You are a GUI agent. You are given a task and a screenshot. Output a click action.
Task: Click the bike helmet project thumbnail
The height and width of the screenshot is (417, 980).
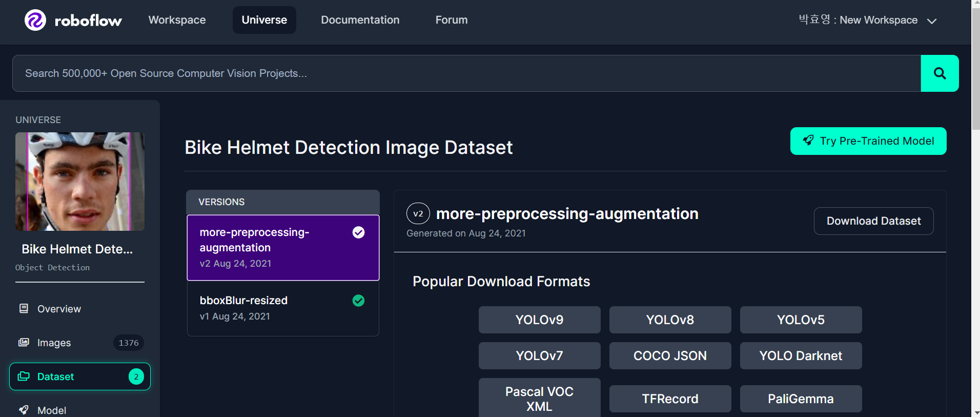pos(80,182)
